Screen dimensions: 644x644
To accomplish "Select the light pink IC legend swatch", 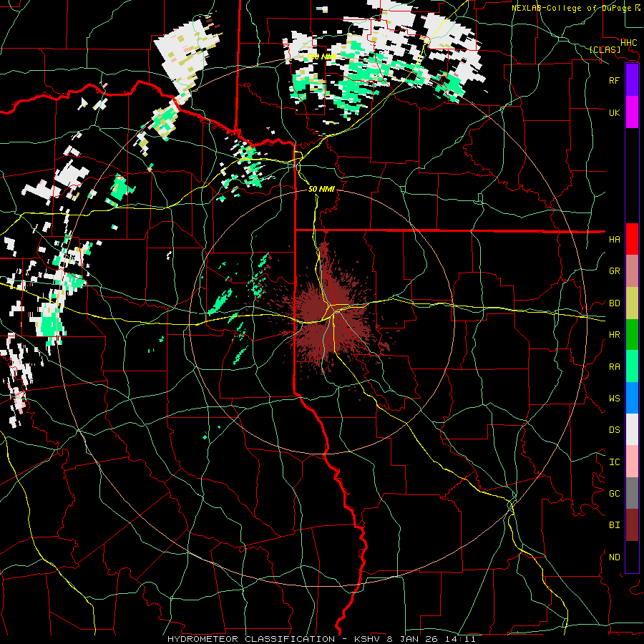I will pos(632,462).
